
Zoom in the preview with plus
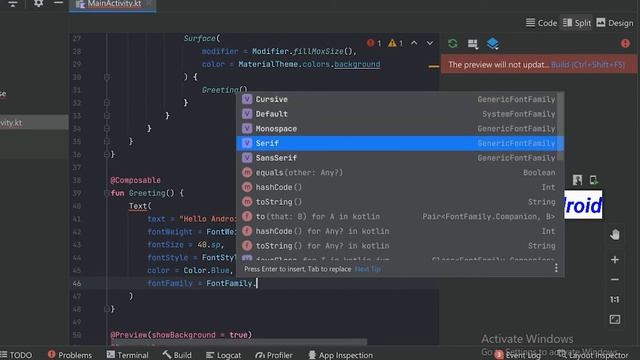(x=615, y=260)
